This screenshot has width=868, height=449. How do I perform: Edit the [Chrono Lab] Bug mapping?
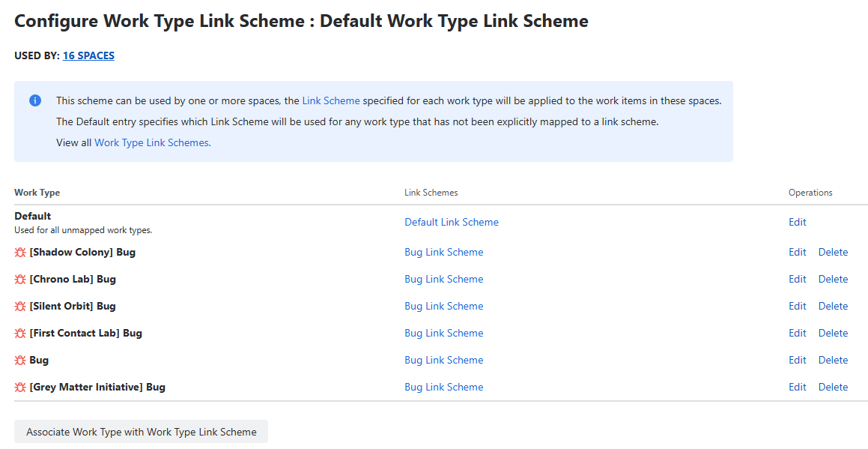click(x=797, y=279)
